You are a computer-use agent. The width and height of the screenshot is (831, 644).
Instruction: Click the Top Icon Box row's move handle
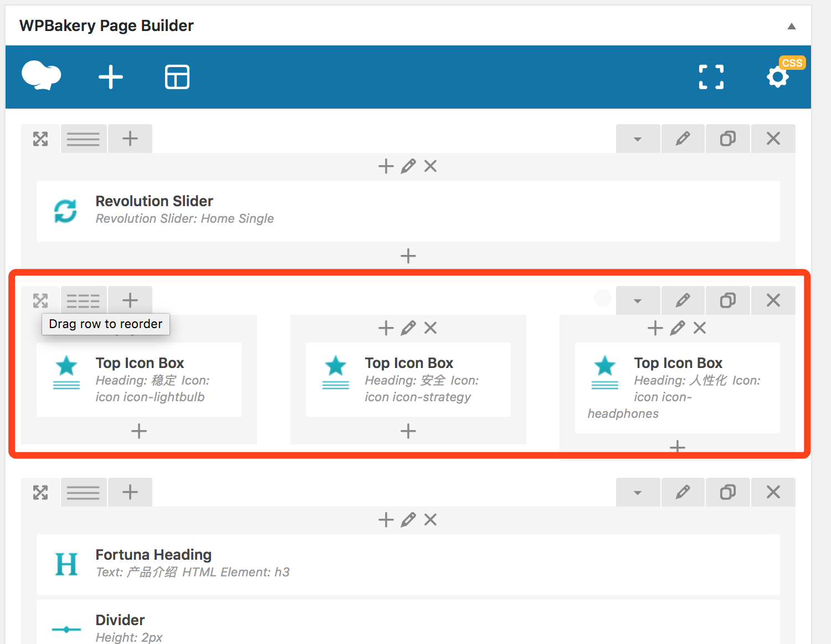40,300
